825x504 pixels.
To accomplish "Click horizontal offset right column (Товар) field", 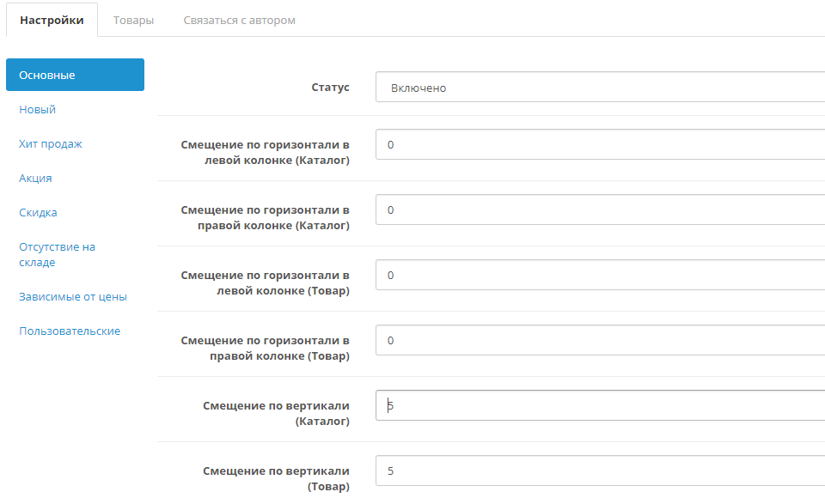I will (600, 341).
